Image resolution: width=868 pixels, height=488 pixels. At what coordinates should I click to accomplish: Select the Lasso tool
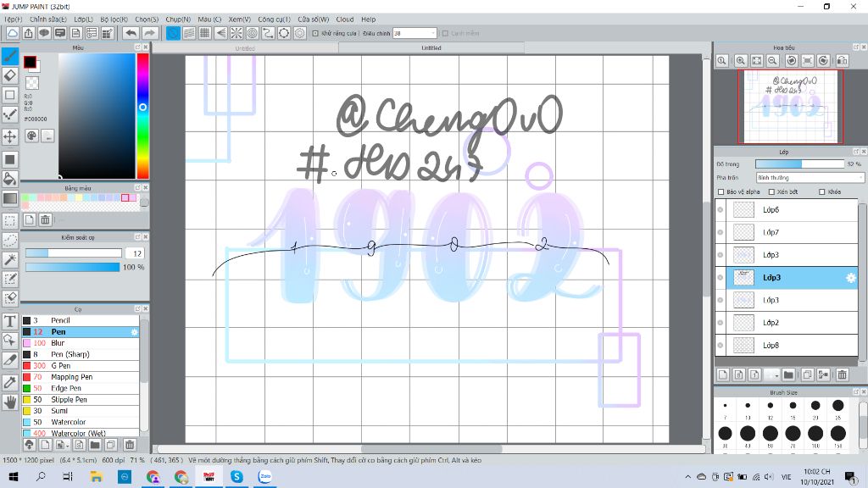pos(10,240)
